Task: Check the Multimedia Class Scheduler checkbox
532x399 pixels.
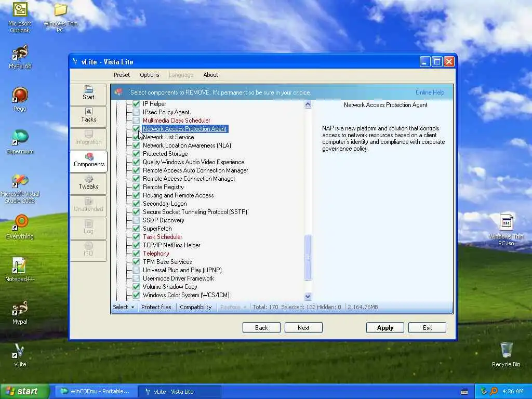Action: click(136, 121)
